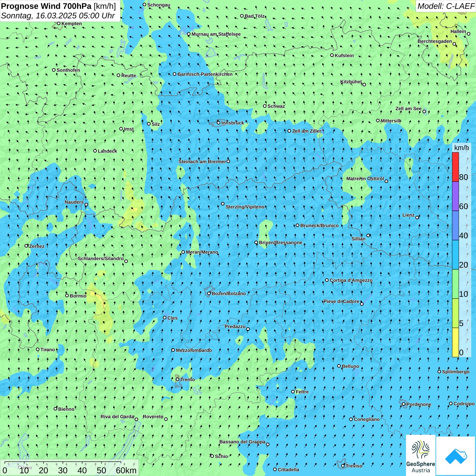
Task: Click the 'Steinach am Brenner' label
Action: click(202, 161)
